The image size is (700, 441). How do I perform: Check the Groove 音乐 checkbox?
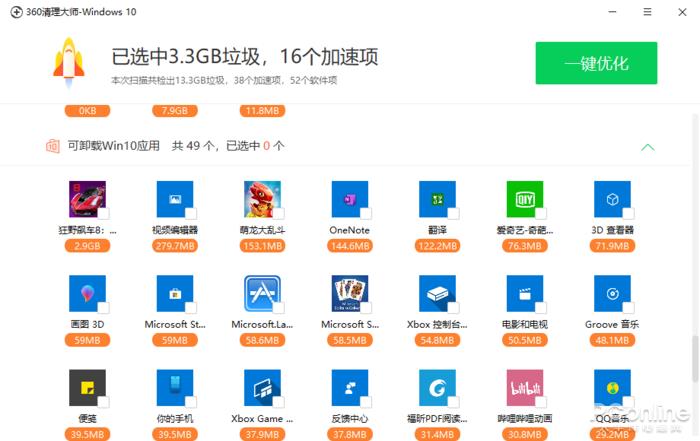coord(629,308)
